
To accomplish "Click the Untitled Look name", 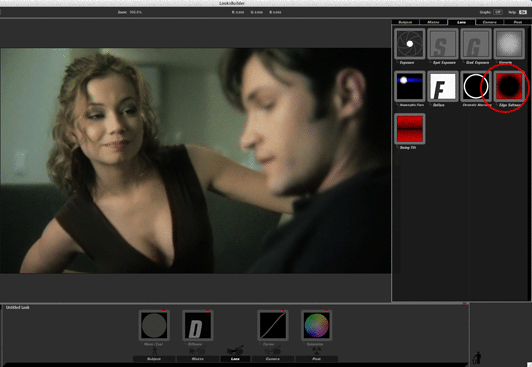I will 18,307.
